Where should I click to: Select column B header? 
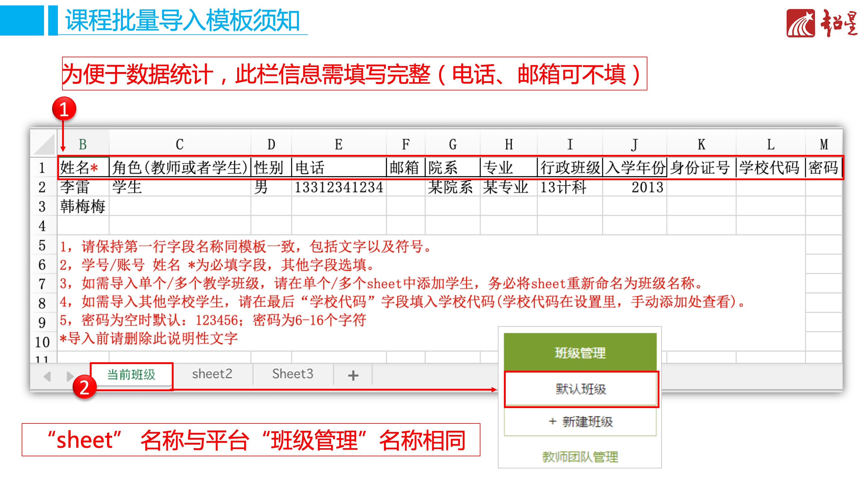pos(83,144)
